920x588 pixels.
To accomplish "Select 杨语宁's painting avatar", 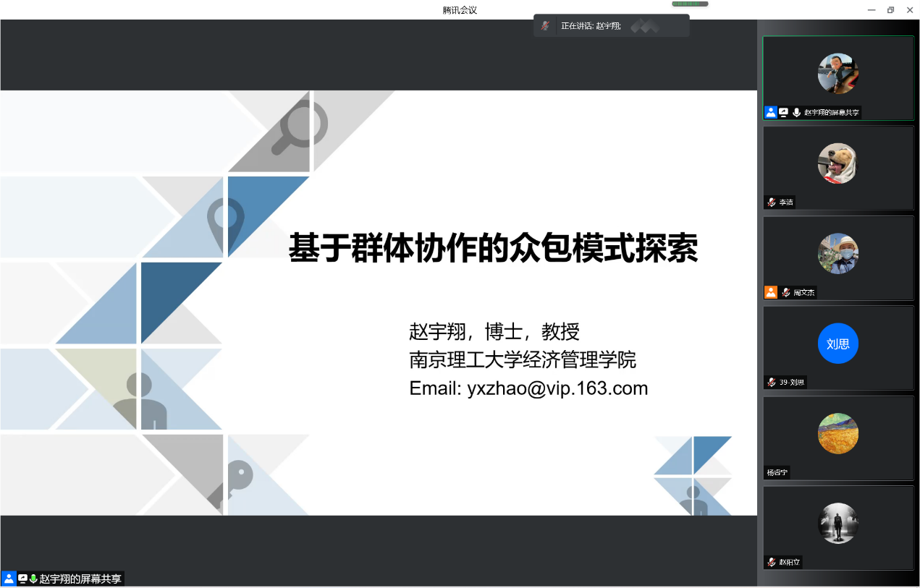I will pos(837,433).
